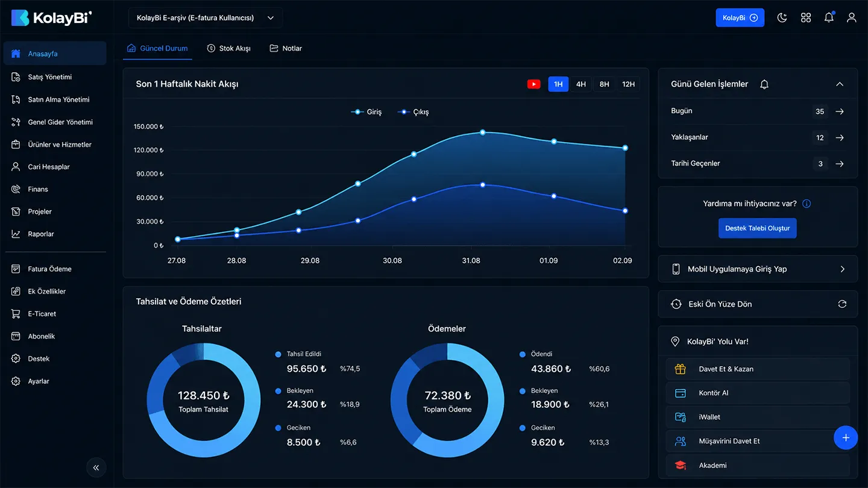The image size is (868, 488).
Task: Click the blue plus floating button
Action: (846, 437)
